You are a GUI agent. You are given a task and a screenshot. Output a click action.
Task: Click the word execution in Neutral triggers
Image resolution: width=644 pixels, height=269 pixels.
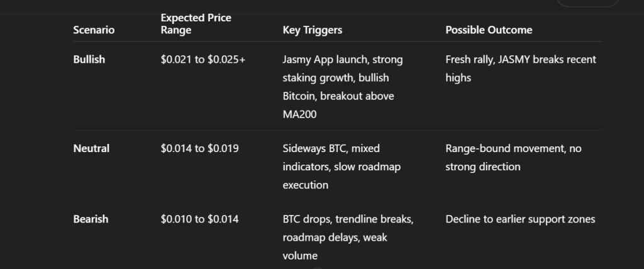pyautogui.click(x=306, y=185)
